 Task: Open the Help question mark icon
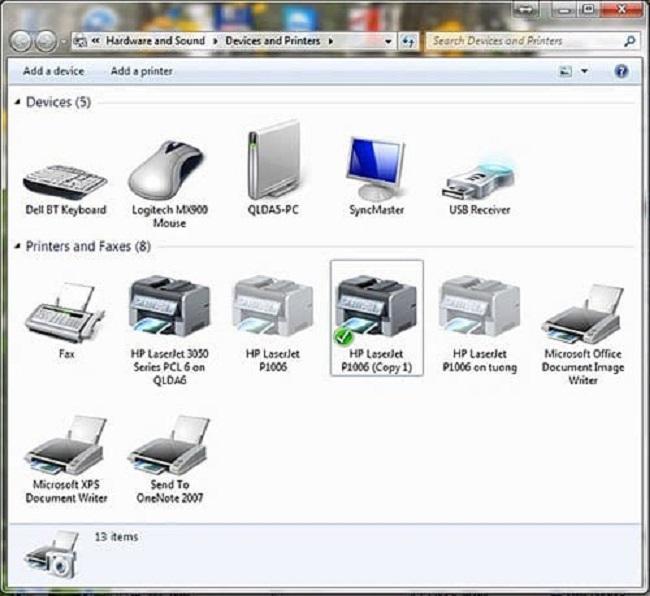pyautogui.click(x=621, y=71)
